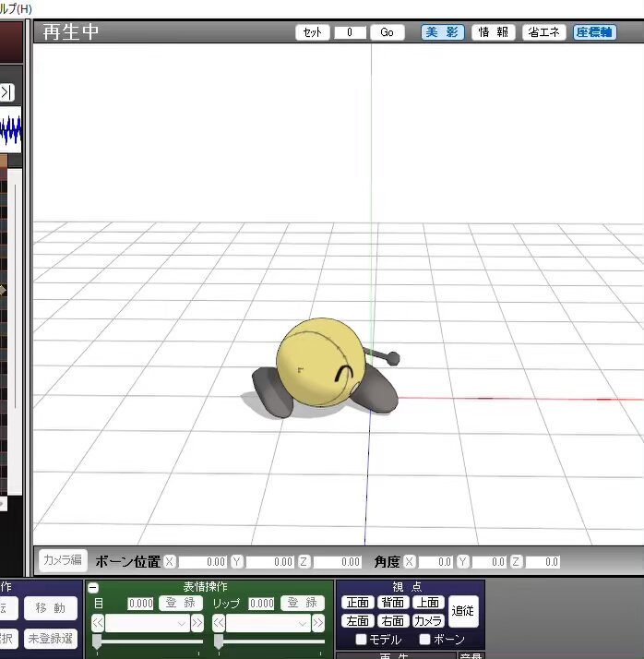This screenshot has width=644, height=659.
Task: Enable the ボーン follow checkbox
Action: pos(424,640)
